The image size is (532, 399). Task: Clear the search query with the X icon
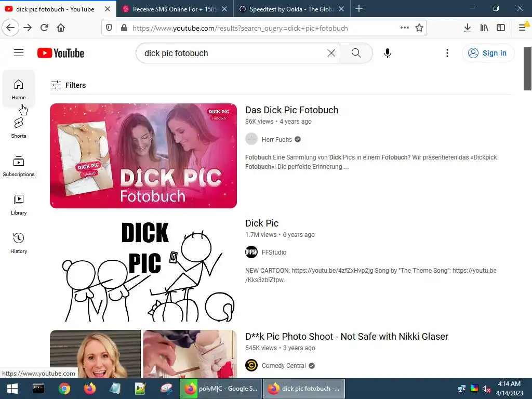331,53
